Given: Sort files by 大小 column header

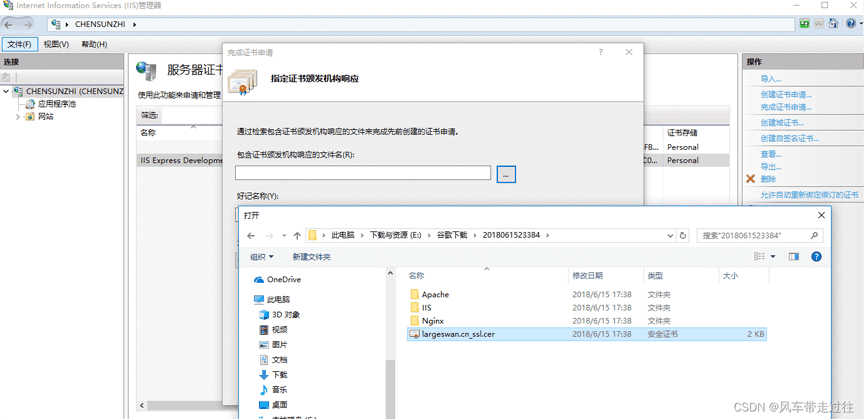Looking at the screenshot, I should [730, 275].
